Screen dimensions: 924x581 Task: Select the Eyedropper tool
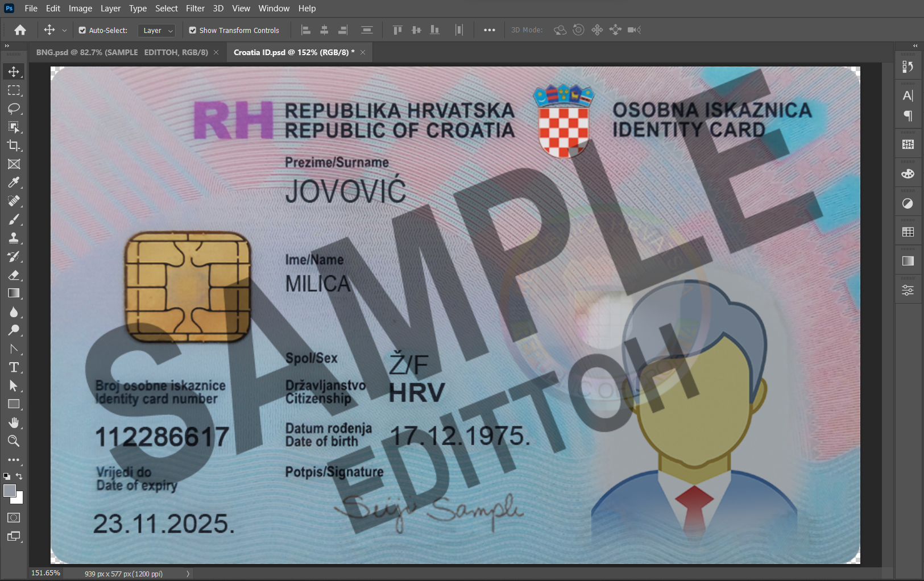[x=14, y=182]
